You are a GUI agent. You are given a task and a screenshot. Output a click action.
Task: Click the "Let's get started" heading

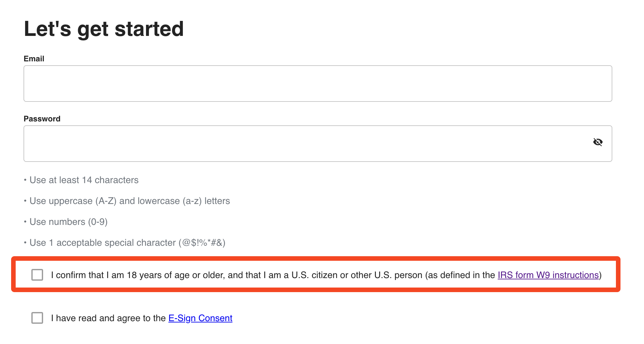click(104, 29)
